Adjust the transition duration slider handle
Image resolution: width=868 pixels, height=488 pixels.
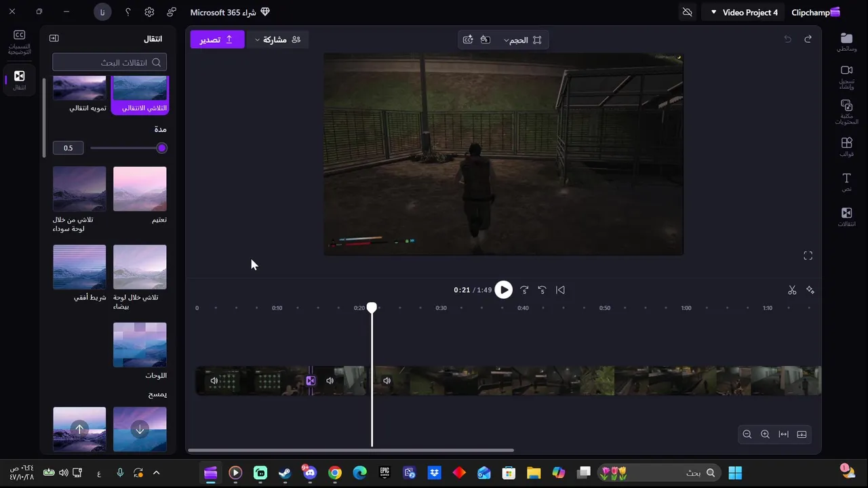(x=161, y=148)
